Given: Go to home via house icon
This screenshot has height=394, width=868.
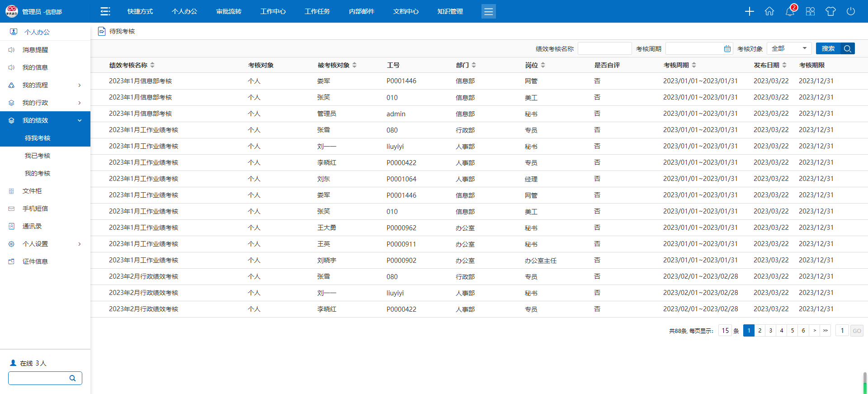Looking at the screenshot, I should [x=769, y=11].
